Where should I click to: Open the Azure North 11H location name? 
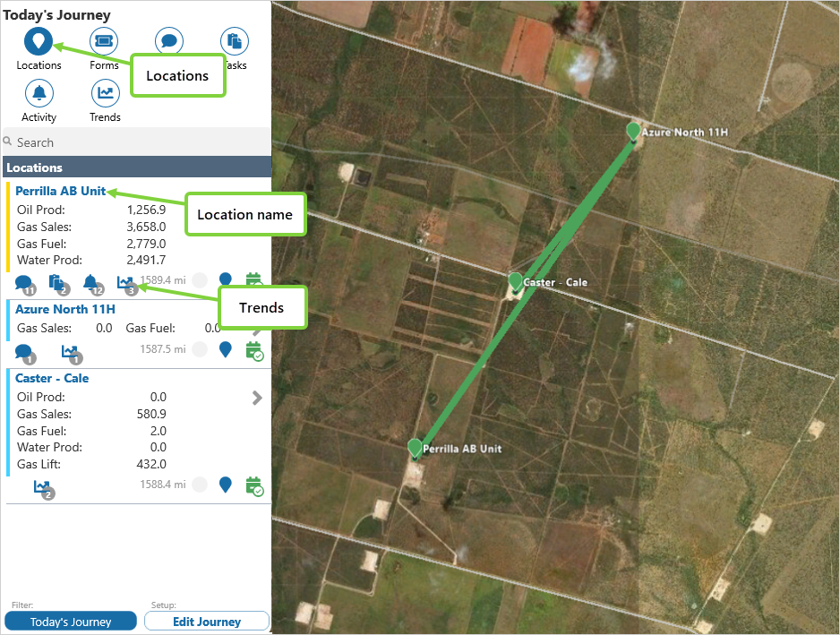coord(65,309)
